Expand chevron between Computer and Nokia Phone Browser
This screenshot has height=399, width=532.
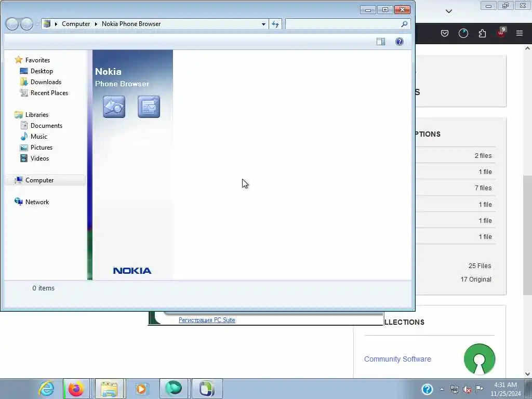(96, 24)
